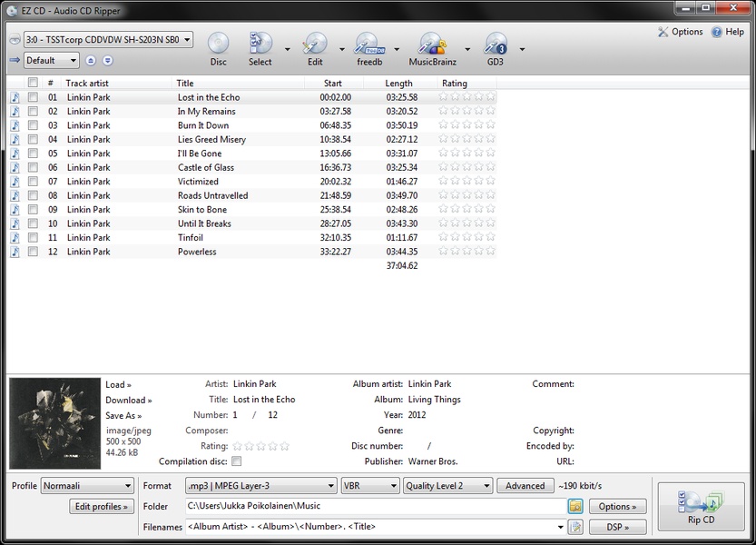Rate the first track five stars
The image size is (756, 545).
(x=490, y=97)
